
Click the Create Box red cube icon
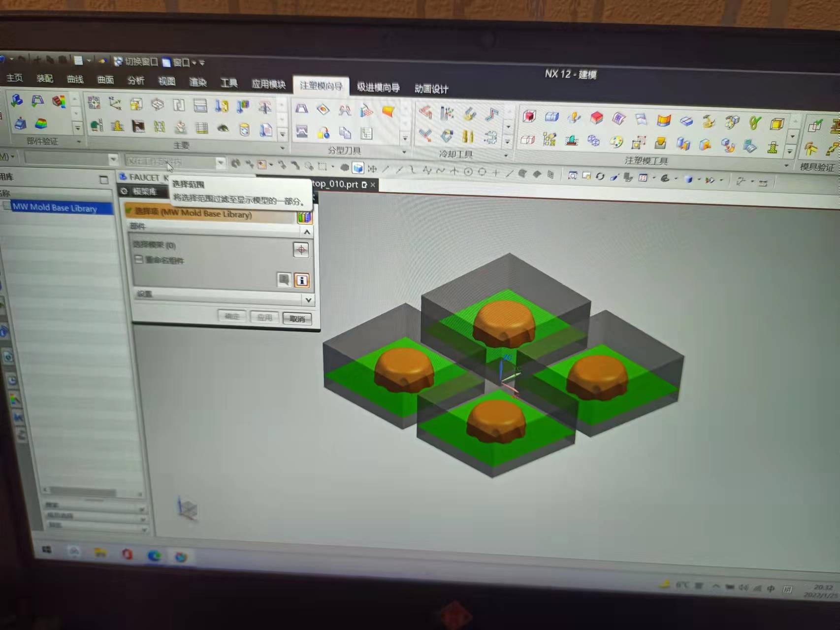[x=529, y=116]
